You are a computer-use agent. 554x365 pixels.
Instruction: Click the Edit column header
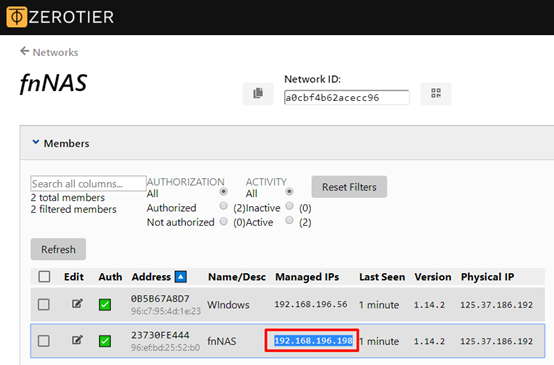(74, 277)
